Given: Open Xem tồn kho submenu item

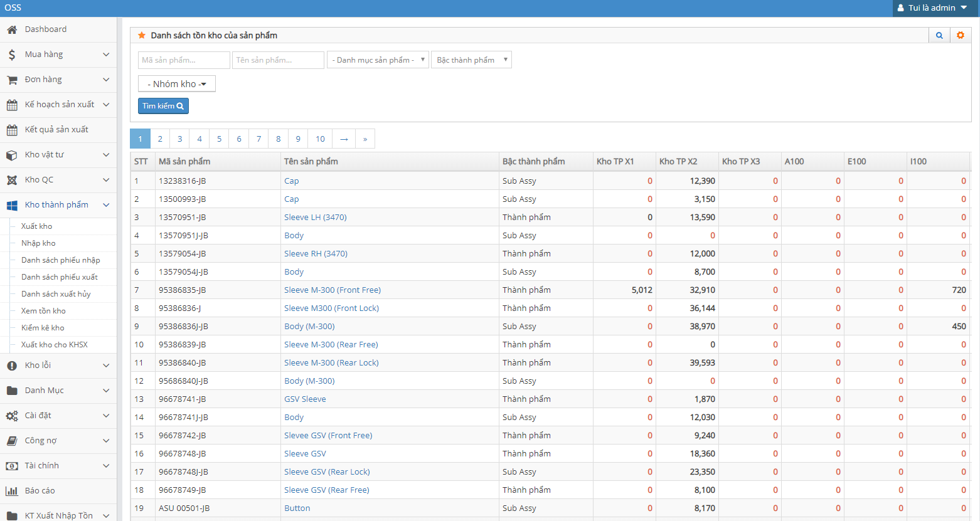Looking at the screenshot, I should [43, 311].
